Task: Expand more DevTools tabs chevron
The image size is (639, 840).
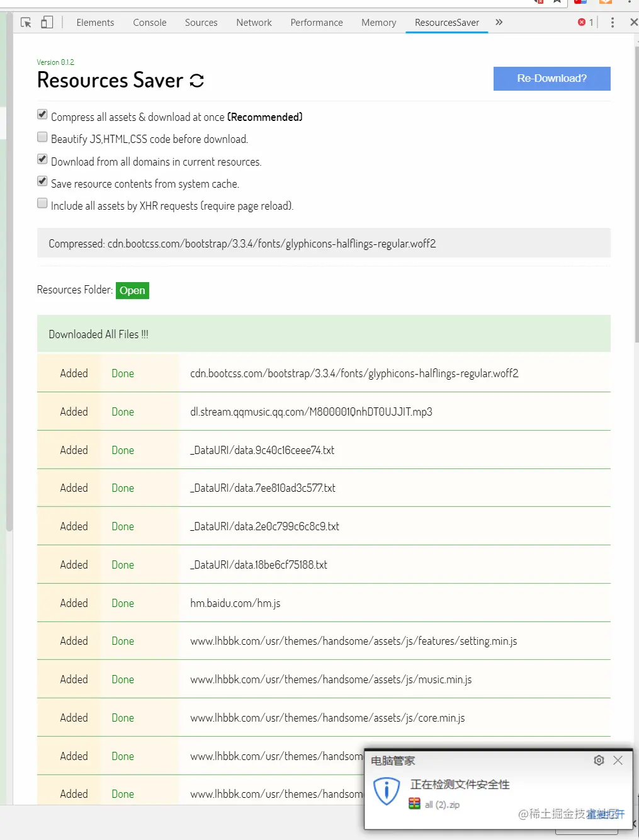Action: tap(499, 22)
